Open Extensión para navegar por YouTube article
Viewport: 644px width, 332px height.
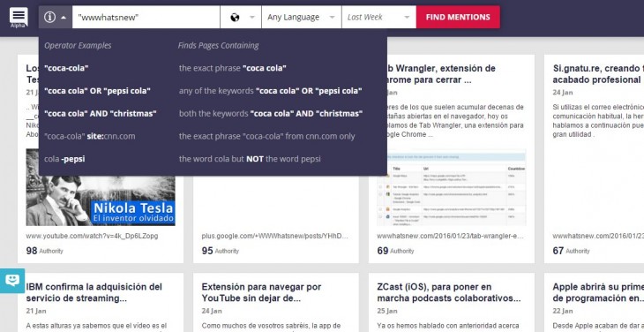262,292
